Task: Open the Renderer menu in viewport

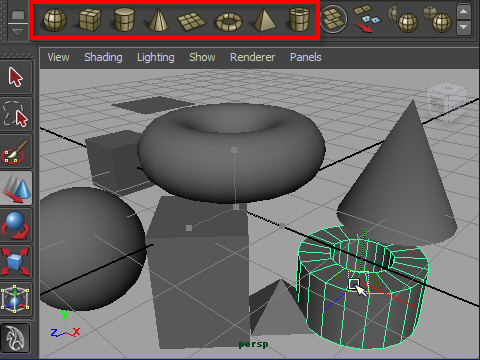Action: tap(252, 57)
